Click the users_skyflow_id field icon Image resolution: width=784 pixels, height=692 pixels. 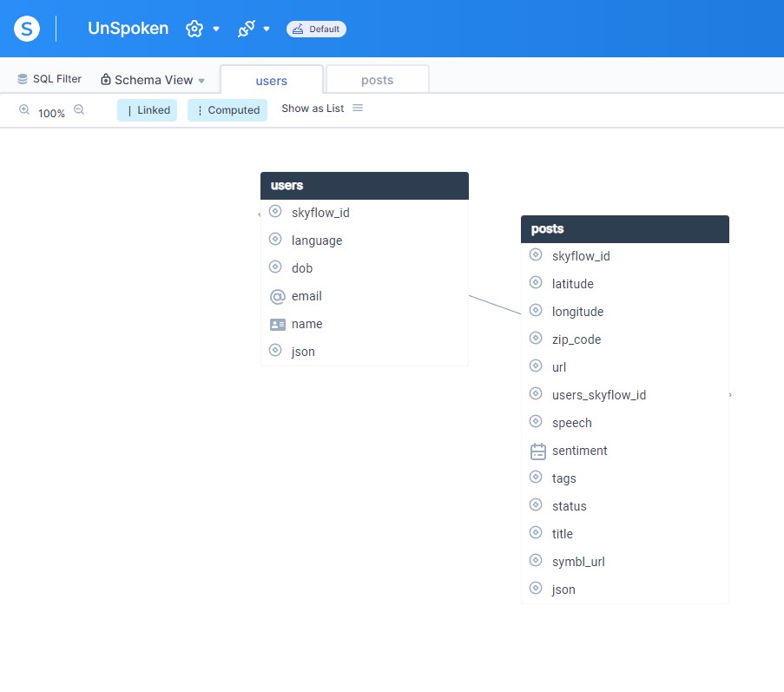click(x=536, y=393)
